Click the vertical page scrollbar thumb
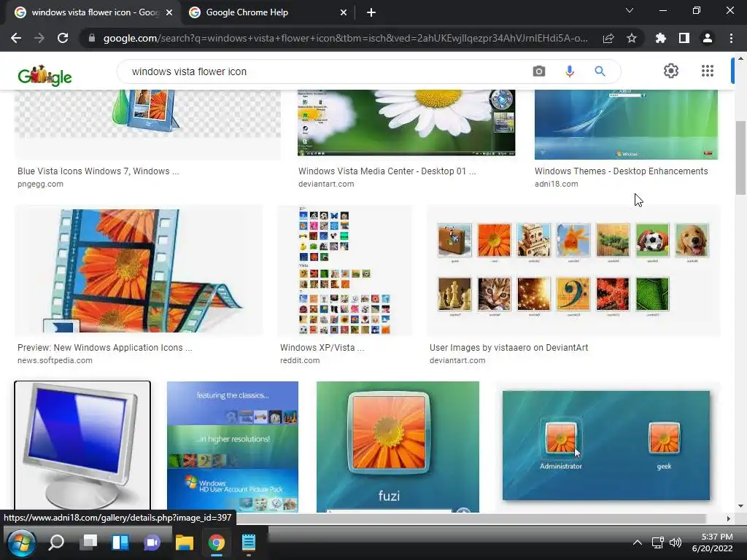This screenshot has width=747, height=560. coord(740,157)
